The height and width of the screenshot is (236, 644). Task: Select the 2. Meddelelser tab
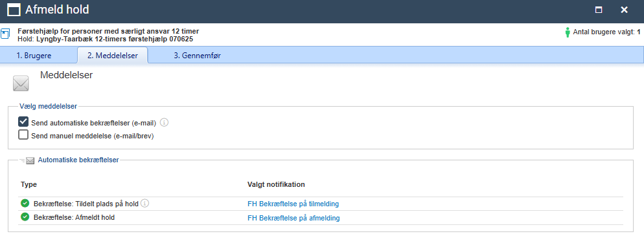pyautogui.click(x=113, y=56)
